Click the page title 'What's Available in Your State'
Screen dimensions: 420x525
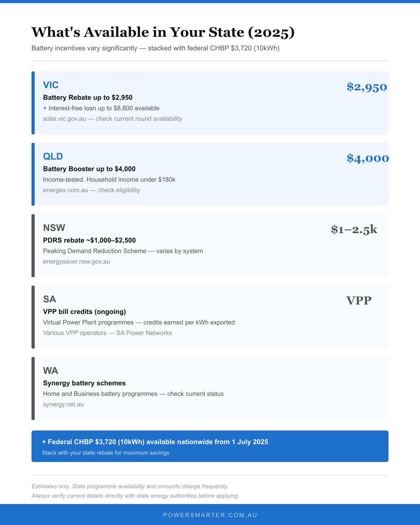(163, 32)
